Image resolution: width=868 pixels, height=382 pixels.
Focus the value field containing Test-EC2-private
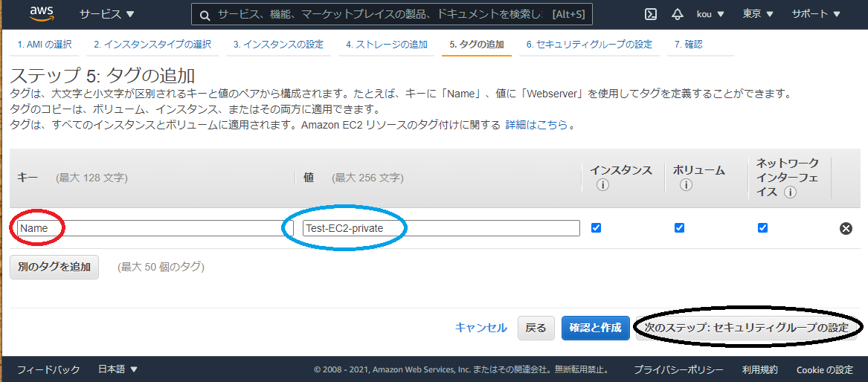441,227
